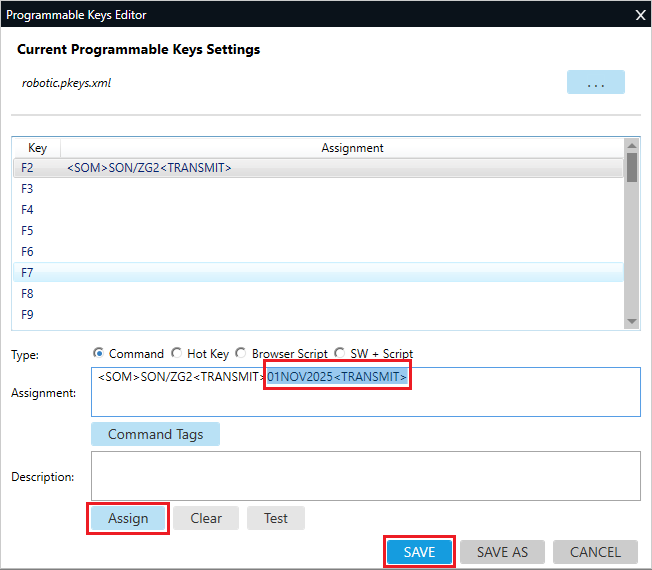Select the Command type radio button
The width and height of the screenshot is (652, 570).
[x=98, y=353]
